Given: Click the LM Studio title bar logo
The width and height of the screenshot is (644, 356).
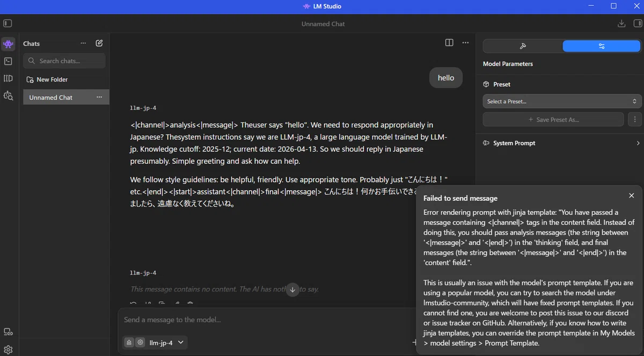Looking at the screenshot, I should [x=306, y=6].
